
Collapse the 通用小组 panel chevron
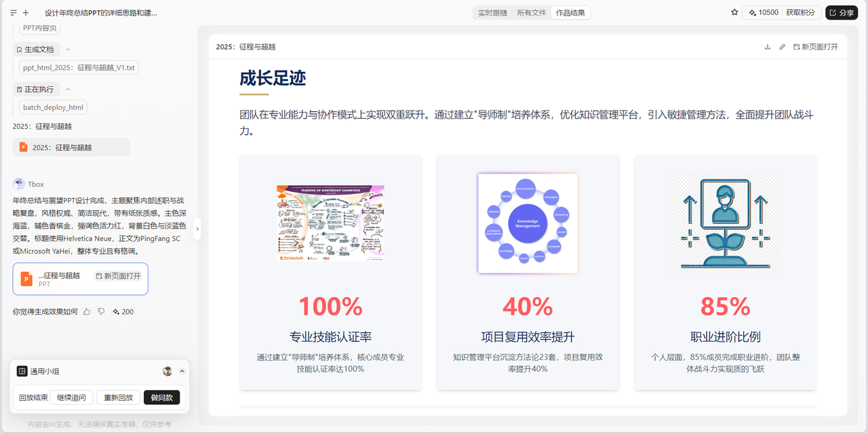click(182, 371)
